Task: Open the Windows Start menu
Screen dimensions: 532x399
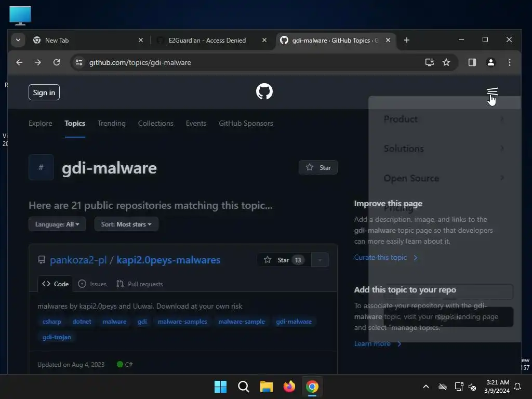Action: pos(220,387)
